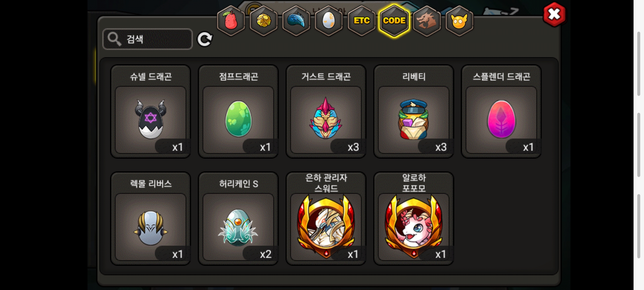Choose the 렉몰 리버스 gray egg

point(151,219)
